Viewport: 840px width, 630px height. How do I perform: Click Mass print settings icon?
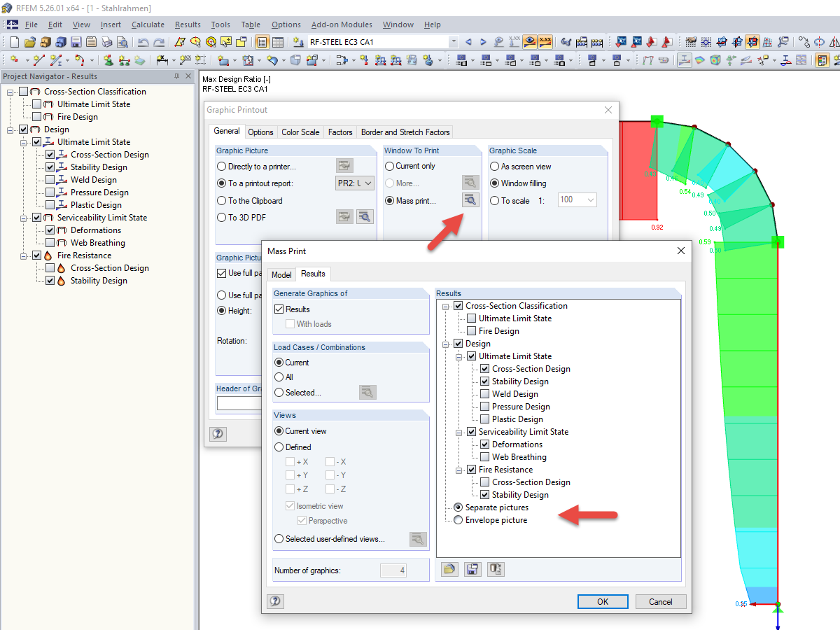click(x=470, y=200)
